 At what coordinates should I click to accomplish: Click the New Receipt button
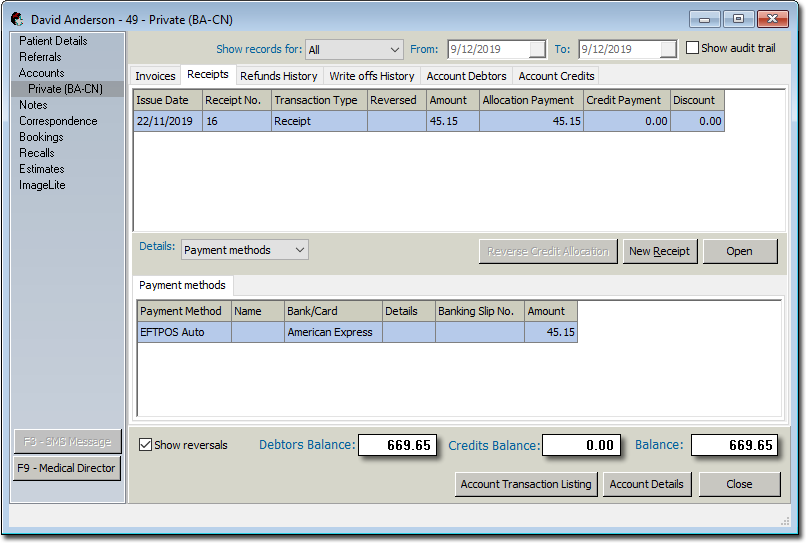click(659, 251)
